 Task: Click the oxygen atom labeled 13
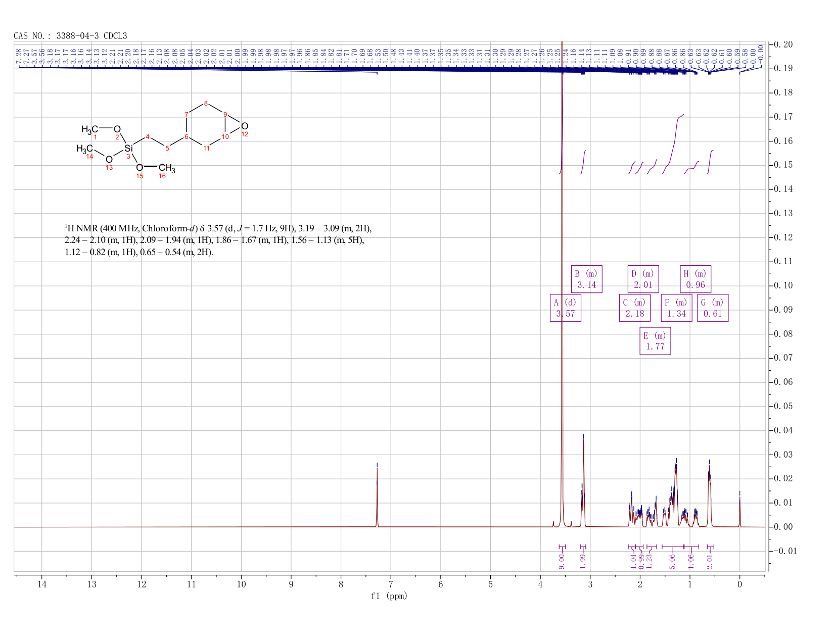pyautogui.click(x=109, y=160)
